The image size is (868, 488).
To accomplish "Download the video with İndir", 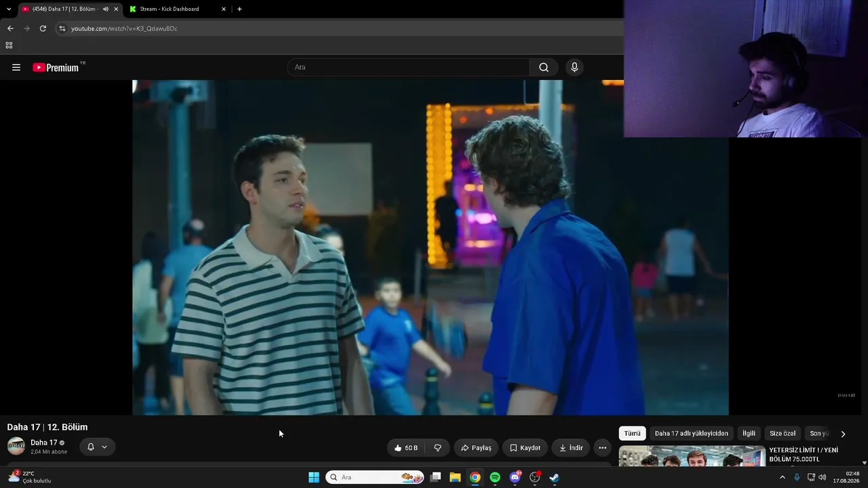I will point(571,448).
